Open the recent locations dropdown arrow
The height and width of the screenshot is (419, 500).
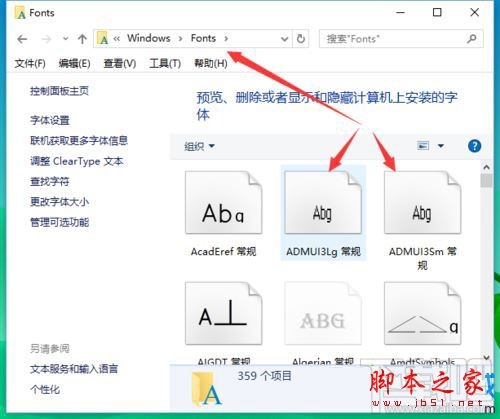pyautogui.click(x=66, y=39)
